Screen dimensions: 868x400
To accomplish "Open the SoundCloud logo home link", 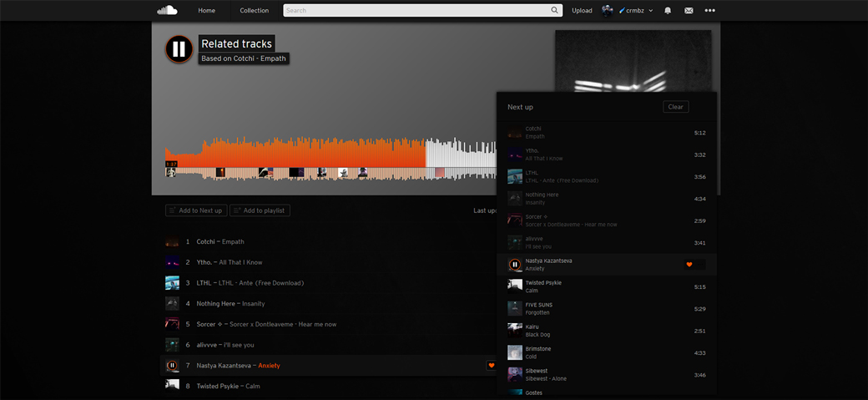I will click(x=167, y=10).
